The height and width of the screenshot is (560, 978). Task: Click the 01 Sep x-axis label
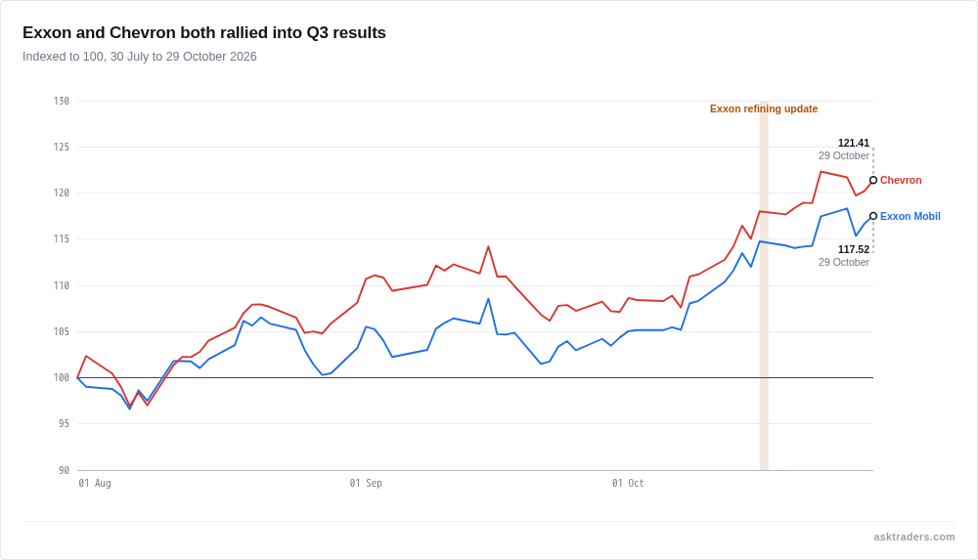click(366, 483)
